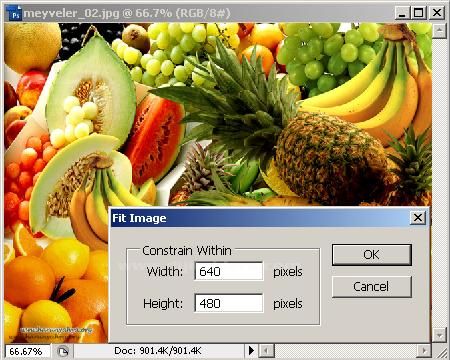The height and width of the screenshot is (360, 450).
Task: Click the zoom percentage field 66.67%
Action: pos(27,351)
